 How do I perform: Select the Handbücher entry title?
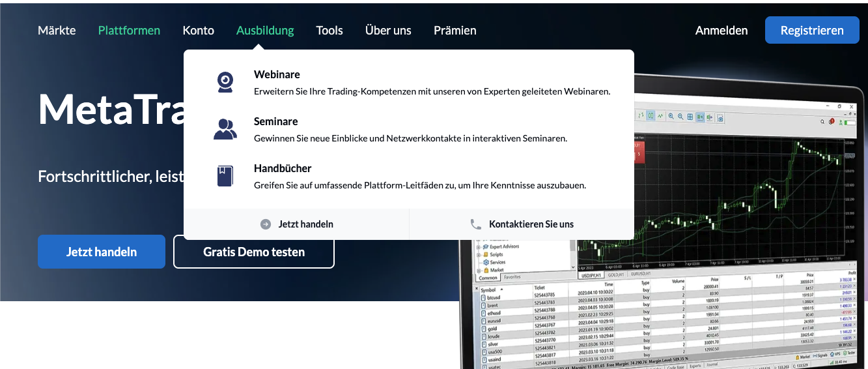[x=283, y=169]
